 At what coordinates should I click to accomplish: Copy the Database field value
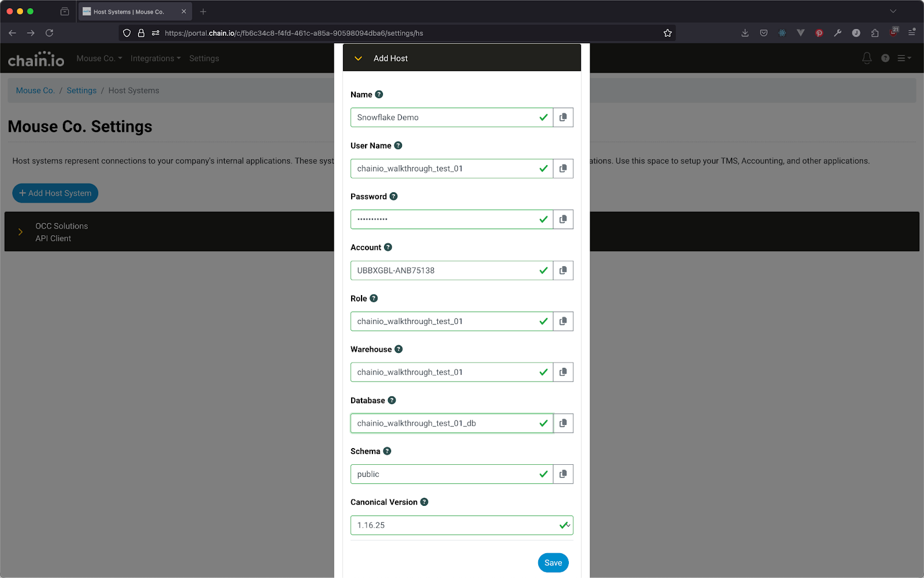coord(563,423)
